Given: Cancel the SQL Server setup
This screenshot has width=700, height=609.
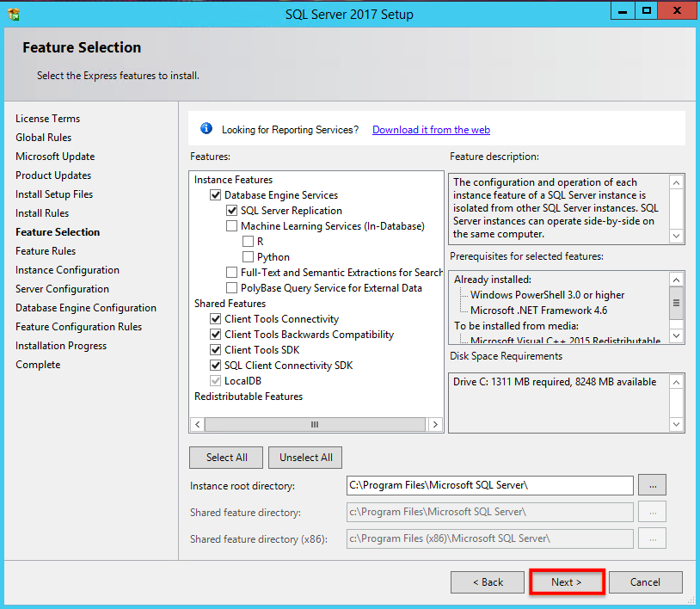Looking at the screenshot, I should tap(646, 582).
